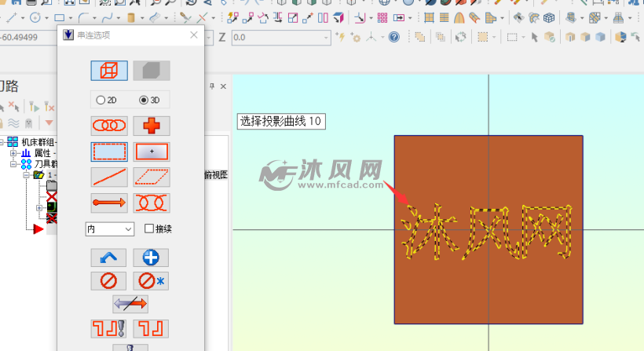
Task: Click the wireframe cube mesh icon
Action: pyautogui.click(x=549, y=17)
